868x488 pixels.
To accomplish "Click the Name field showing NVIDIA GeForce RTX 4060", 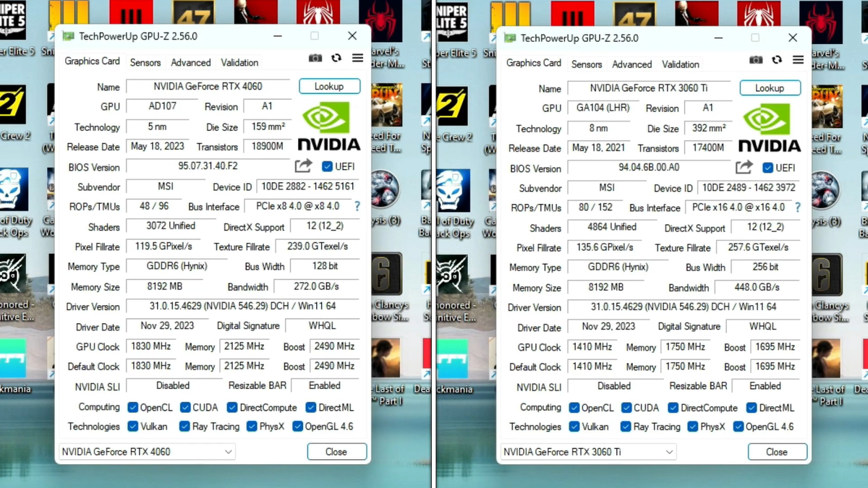I will tap(208, 87).
